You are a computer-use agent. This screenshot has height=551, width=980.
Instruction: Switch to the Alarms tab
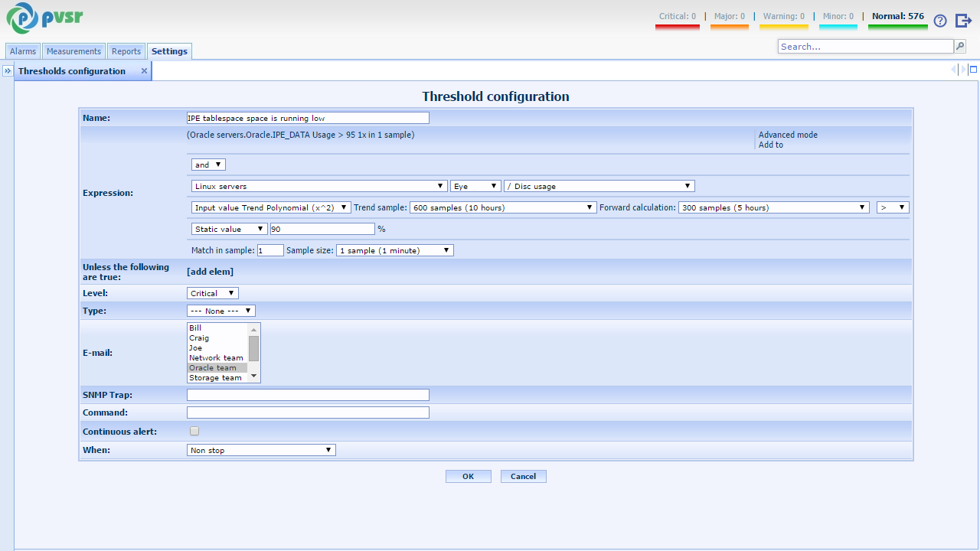coord(23,51)
